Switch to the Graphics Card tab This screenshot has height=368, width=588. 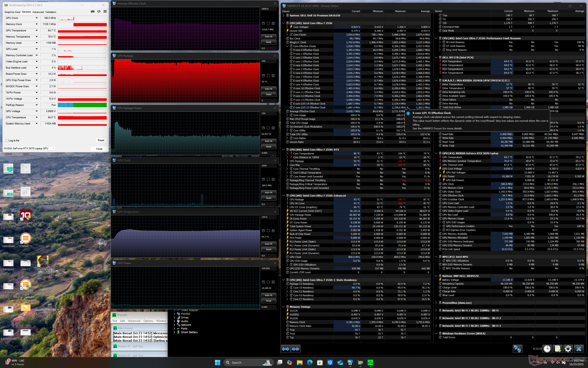click(x=12, y=12)
